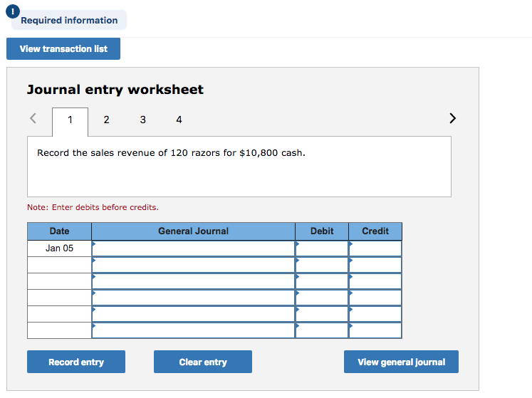The height and width of the screenshot is (398, 532).
Task: Select General Journal account in Jan 05 row
Action: [x=194, y=248]
